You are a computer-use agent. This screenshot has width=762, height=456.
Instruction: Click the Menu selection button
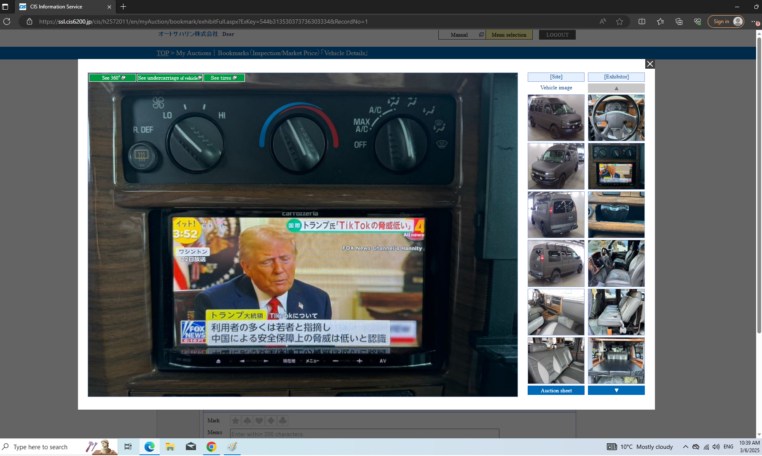click(x=509, y=35)
